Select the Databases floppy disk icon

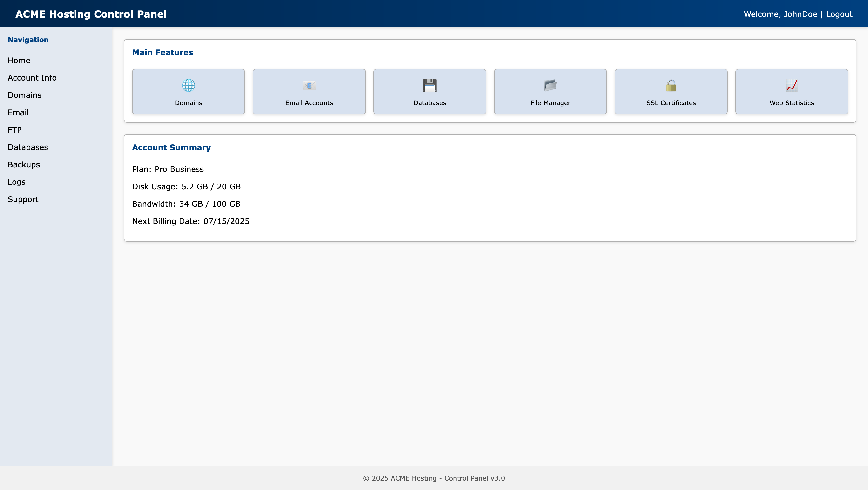430,85
